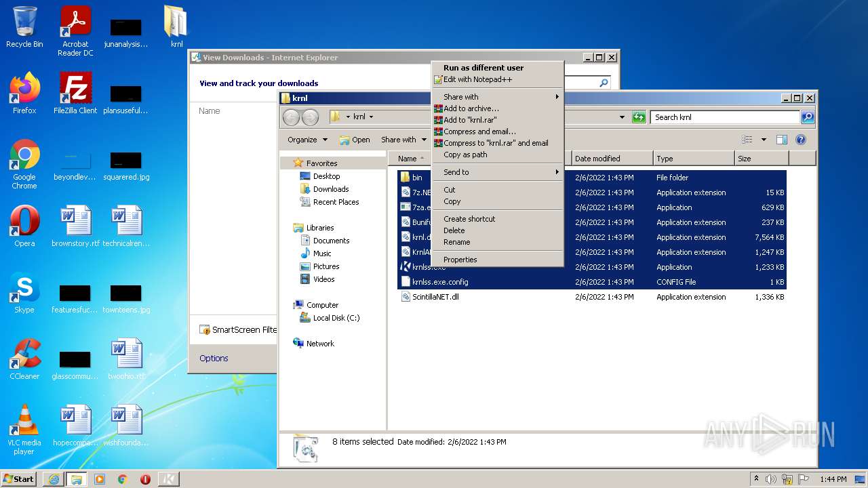Expand address bar history dropdown
This screenshot has width=868, height=488.
622,117
